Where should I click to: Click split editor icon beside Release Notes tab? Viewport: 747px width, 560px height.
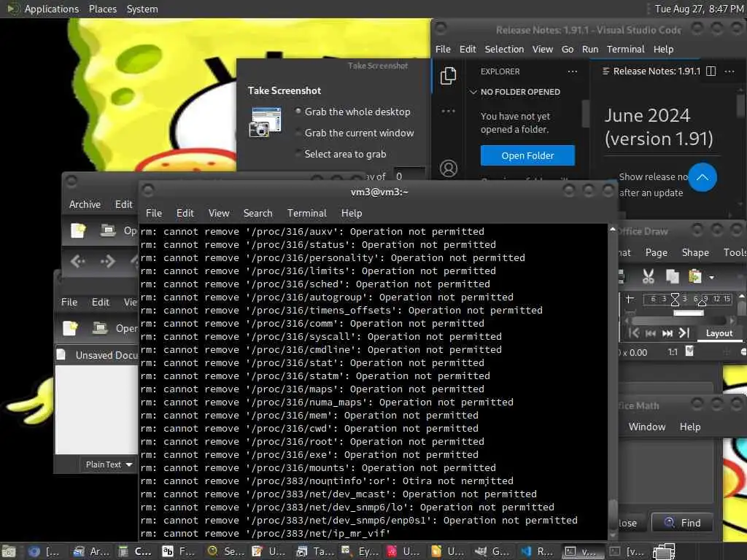coord(711,71)
